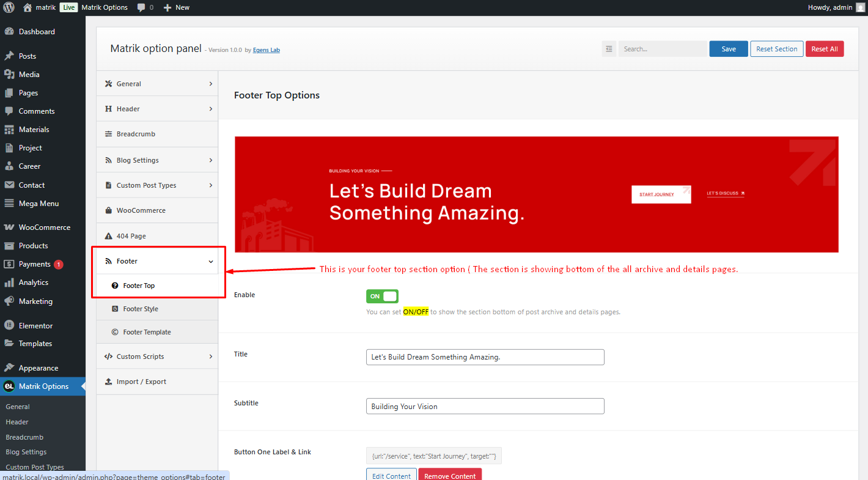Click the footer top preview banner image
The width and height of the screenshot is (868, 480).
(537, 194)
